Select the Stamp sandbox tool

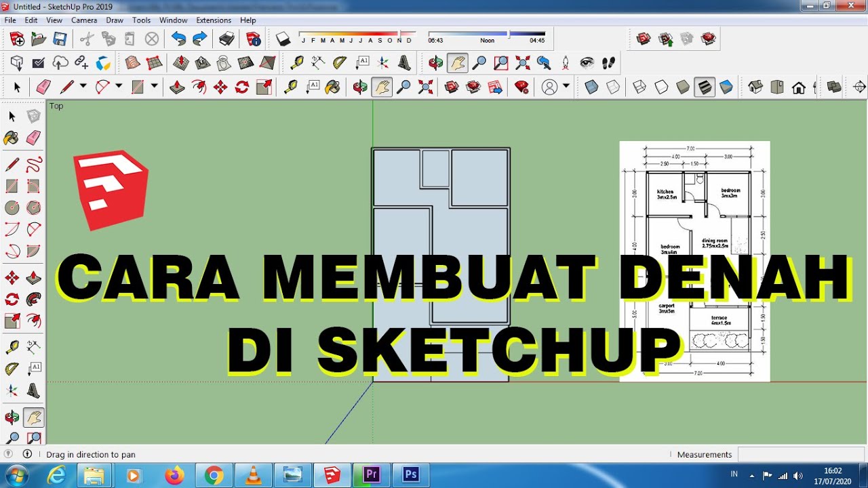(x=203, y=63)
